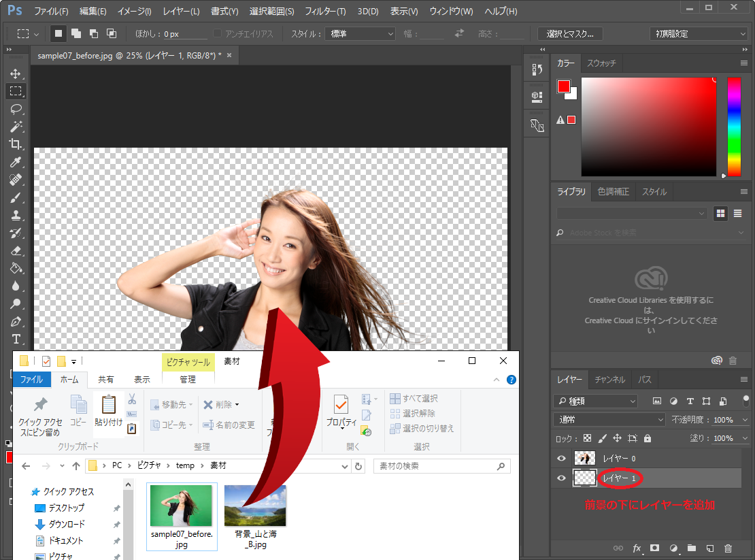This screenshot has height=560, width=755.
Task: Switch to the チャンネル tab
Action: coord(609,380)
